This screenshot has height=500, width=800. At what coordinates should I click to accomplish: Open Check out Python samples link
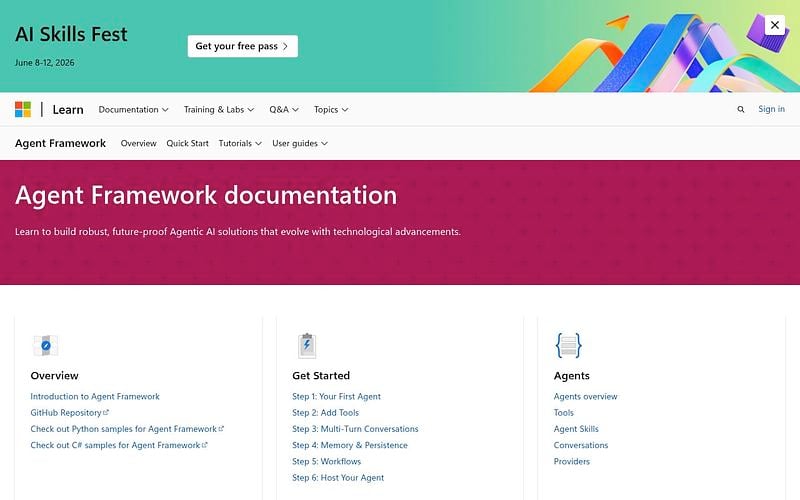point(127,429)
